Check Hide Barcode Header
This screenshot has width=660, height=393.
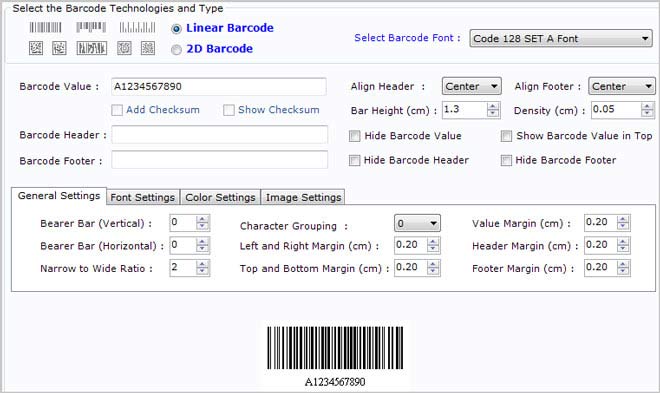click(354, 160)
